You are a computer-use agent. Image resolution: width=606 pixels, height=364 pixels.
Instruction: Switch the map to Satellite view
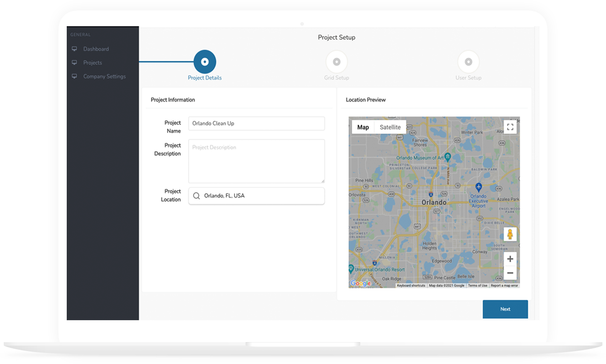coord(390,127)
